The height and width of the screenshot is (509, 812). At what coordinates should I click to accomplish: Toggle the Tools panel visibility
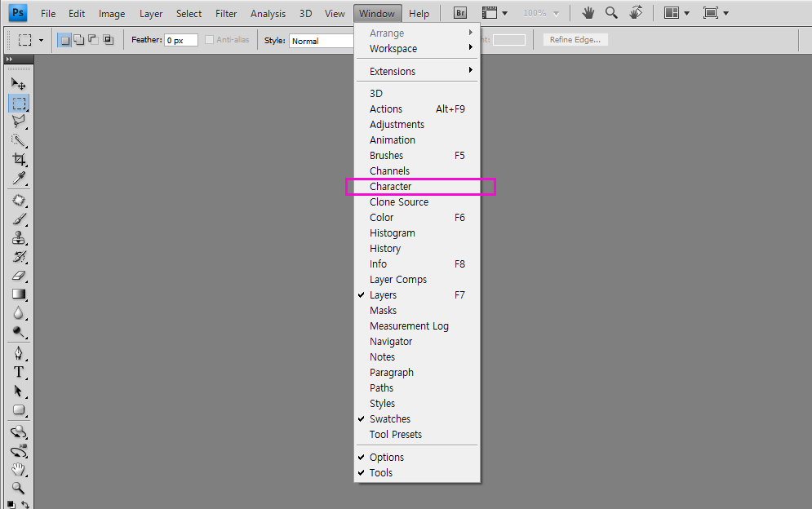click(417, 473)
